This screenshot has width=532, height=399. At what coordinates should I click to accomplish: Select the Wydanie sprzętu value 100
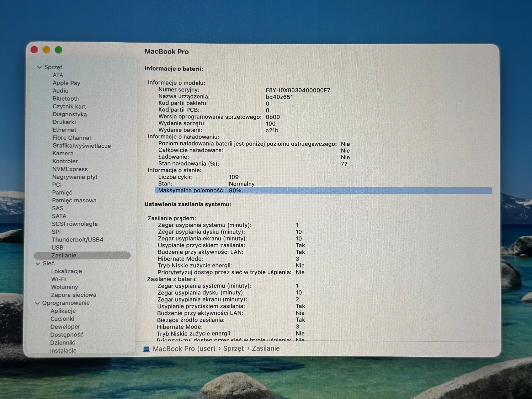pos(270,124)
